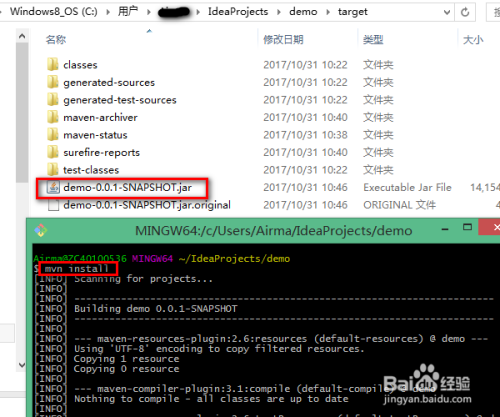500x417 pixels.
Task: Click 'Copying 1 resource' terminal line
Action: pos(126,359)
